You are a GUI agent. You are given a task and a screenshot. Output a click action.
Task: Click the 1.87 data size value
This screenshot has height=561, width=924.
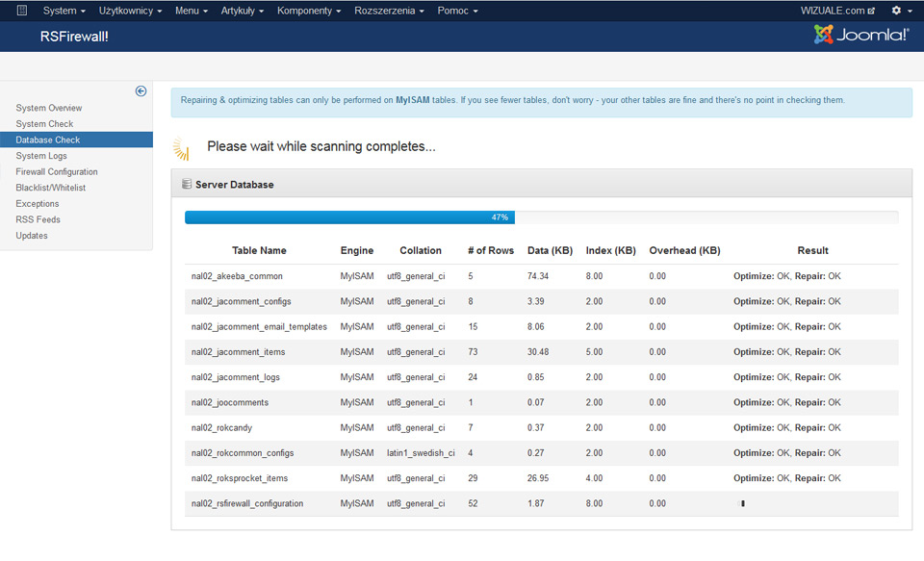click(536, 504)
